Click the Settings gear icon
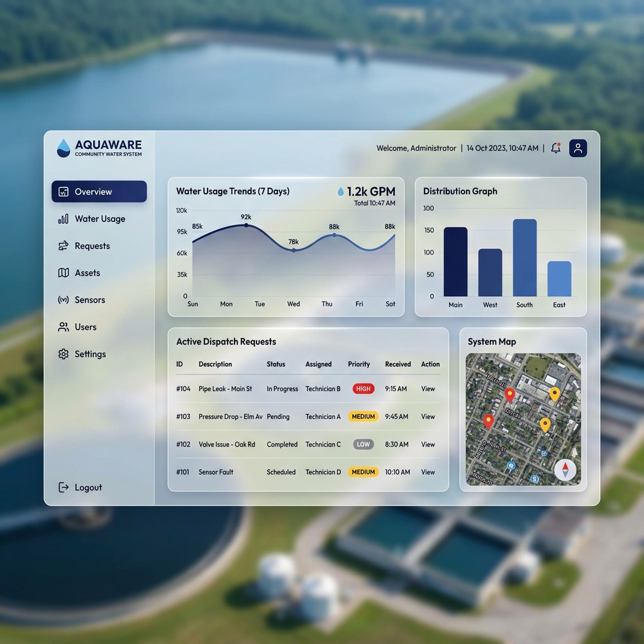The width and height of the screenshot is (644, 644). [x=64, y=354]
